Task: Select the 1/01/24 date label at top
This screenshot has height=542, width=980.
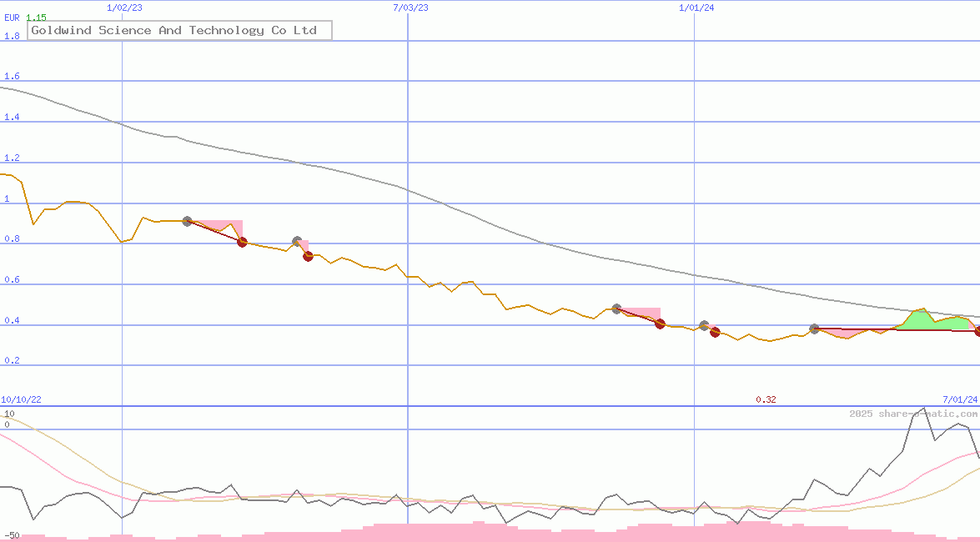Action: 696,8
